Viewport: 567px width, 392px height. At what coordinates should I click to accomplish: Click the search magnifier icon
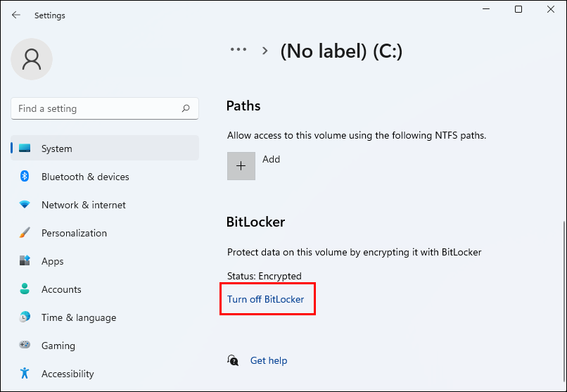[x=186, y=108]
